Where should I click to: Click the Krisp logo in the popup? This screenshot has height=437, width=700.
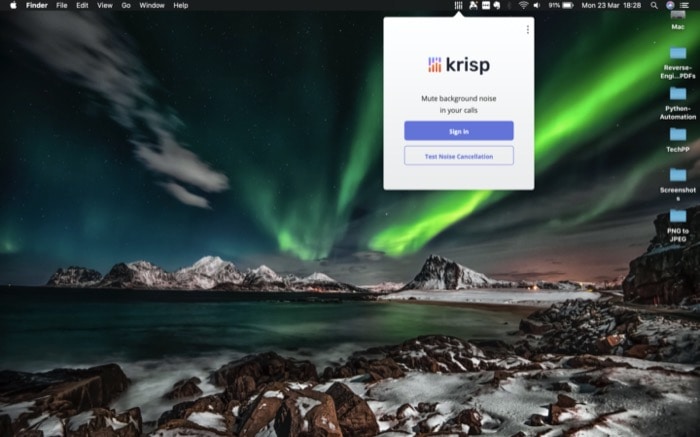coord(458,65)
